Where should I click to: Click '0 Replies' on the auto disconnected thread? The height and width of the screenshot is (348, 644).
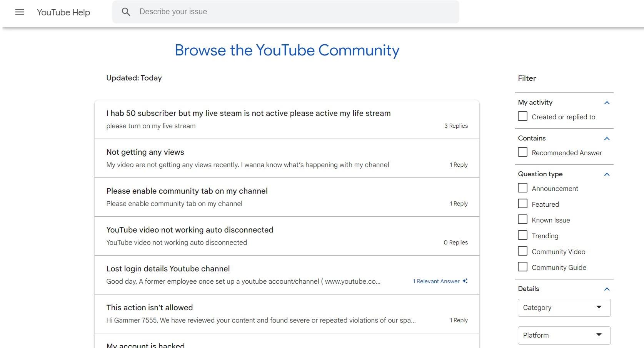455,243
